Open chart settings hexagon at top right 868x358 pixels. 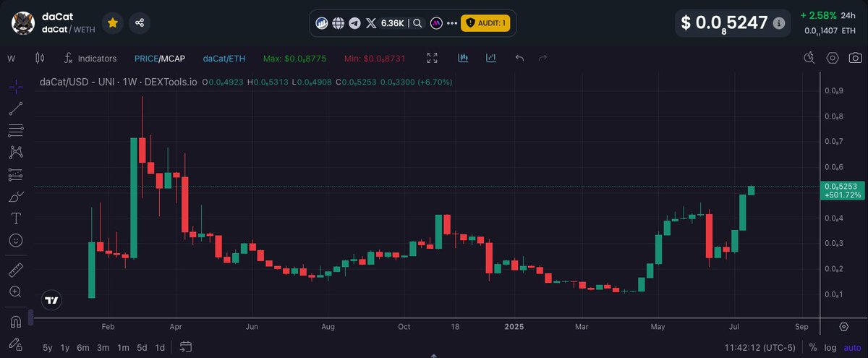coord(833,58)
